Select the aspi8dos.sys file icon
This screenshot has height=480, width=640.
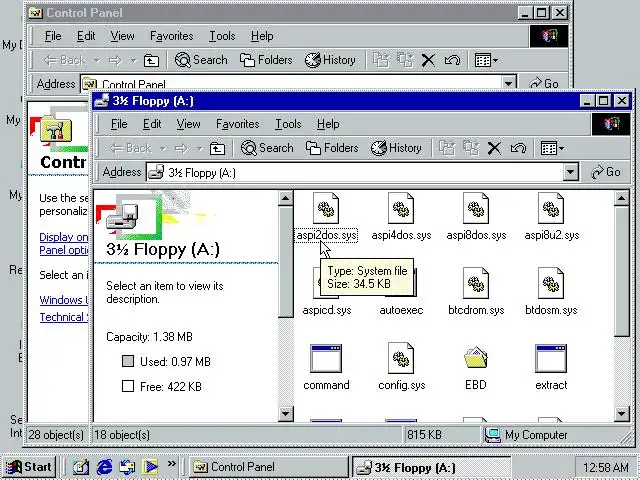pos(476,209)
